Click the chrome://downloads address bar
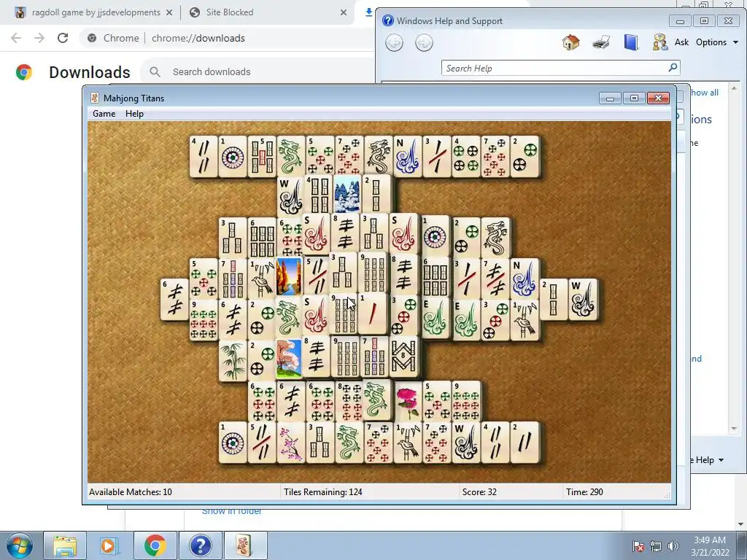Image resolution: width=747 pixels, height=560 pixels. pyautogui.click(x=198, y=38)
